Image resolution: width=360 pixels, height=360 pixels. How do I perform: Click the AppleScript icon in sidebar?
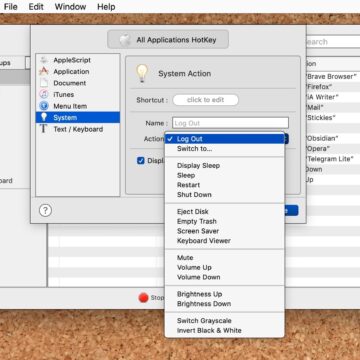point(44,60)
